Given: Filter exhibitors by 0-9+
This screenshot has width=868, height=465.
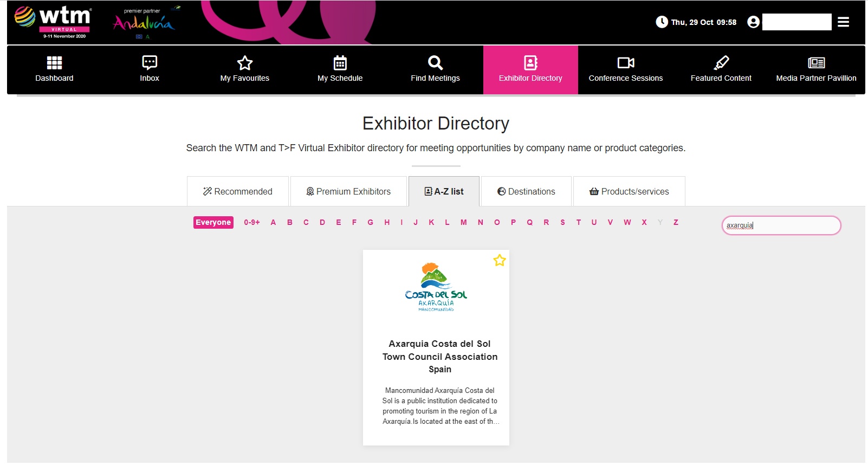Looking at the screenshot, I should [252, 222].
